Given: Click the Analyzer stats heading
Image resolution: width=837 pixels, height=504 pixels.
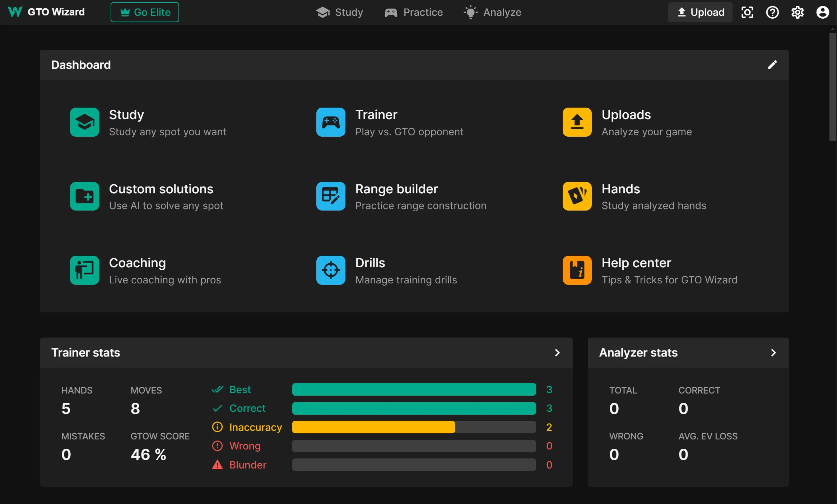Looking at the screenshot, I should click(638, 353).
